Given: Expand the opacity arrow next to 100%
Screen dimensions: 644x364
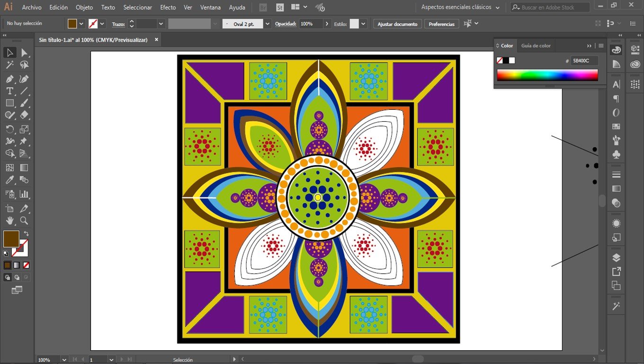Looking at the screenshot, I should point(327,24).
